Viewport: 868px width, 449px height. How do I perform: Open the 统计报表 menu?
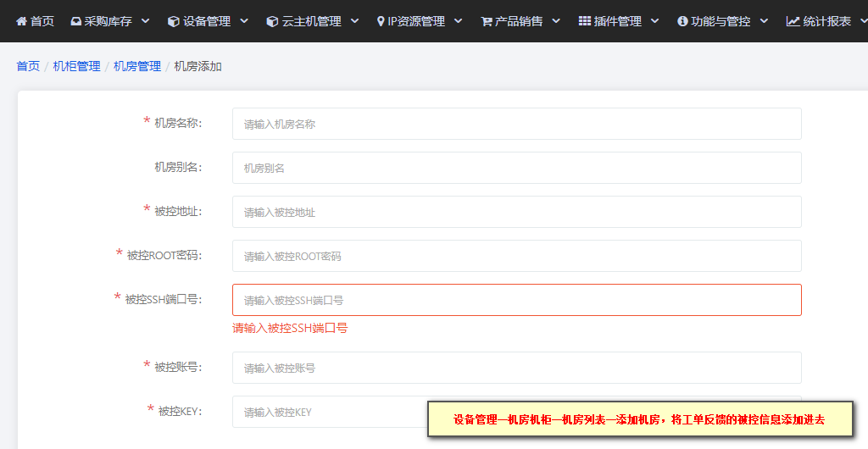pyautogui.click(x=827, y=21)
